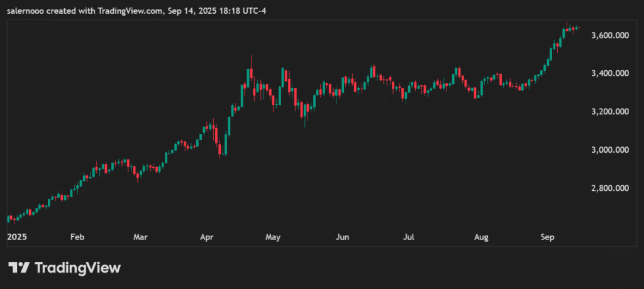This screenshot has height=289, width=644.
Task: Select the 3,400.000 price axis label
Action: click(x=609, y=74)
